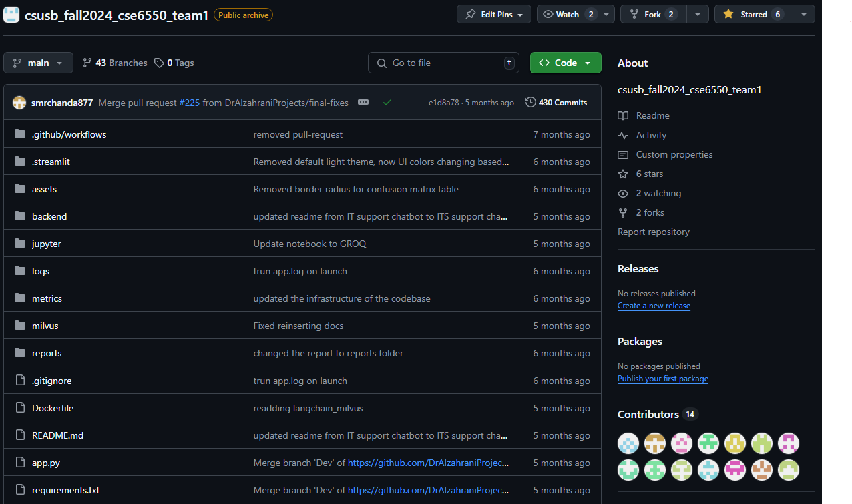
Task: Open the .github/workflows folder
Action: (69, 134)
